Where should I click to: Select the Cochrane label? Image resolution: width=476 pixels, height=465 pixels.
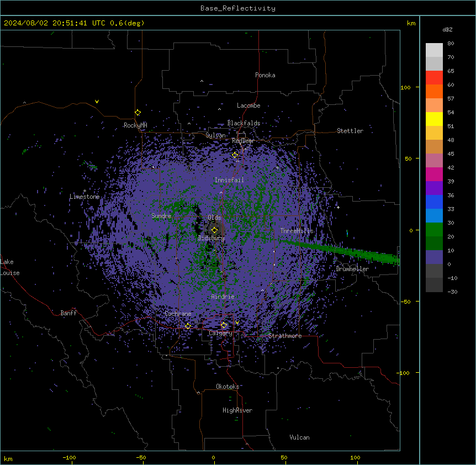click(x=178, y=314)
